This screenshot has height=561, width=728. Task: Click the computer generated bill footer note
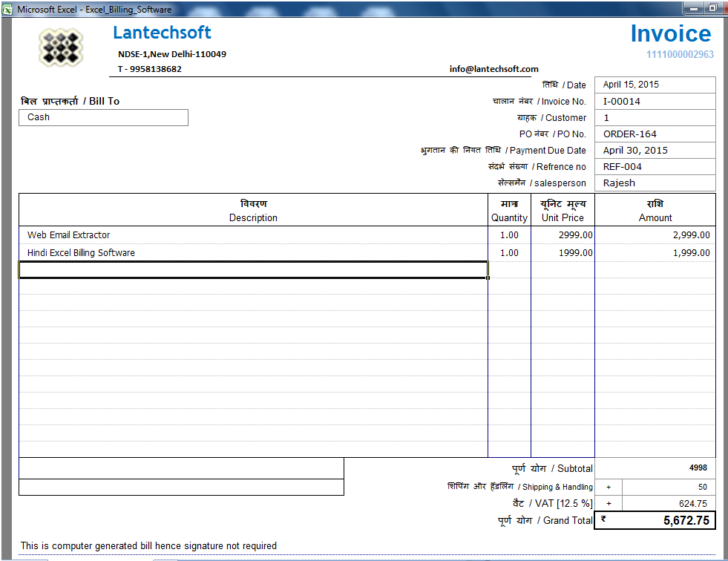(x=148, y=545)
